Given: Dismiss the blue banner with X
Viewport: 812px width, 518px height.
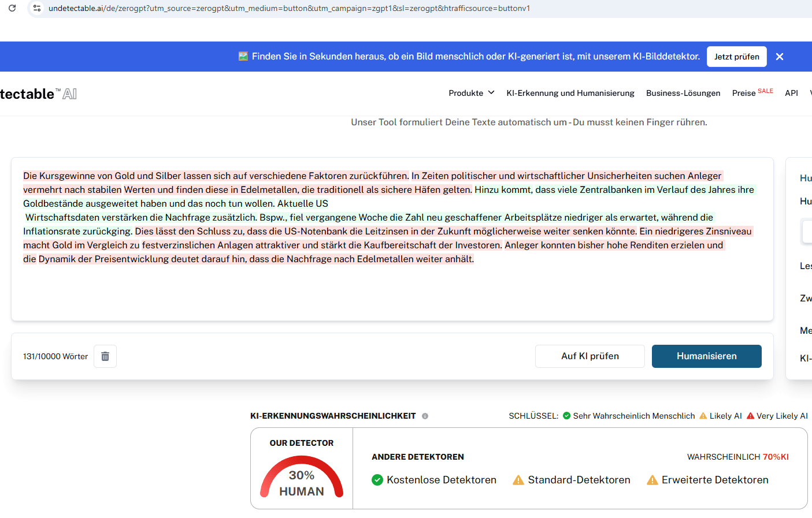Looking at the screenshot, I should click(x=780, y=57).
